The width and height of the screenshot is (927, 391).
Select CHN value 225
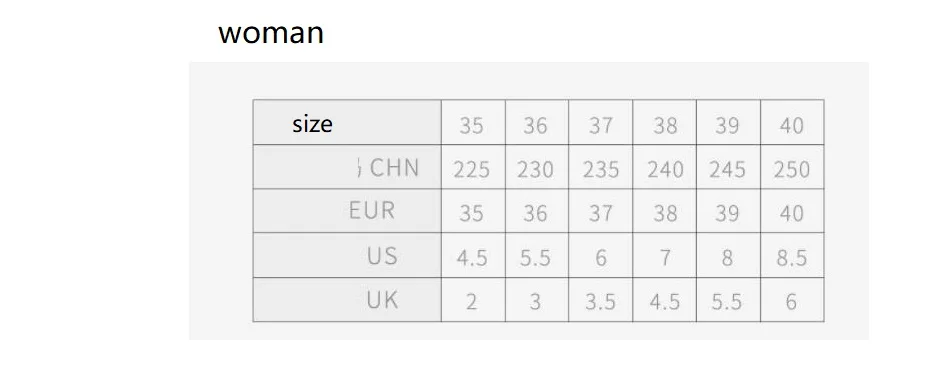coord(472,170)
